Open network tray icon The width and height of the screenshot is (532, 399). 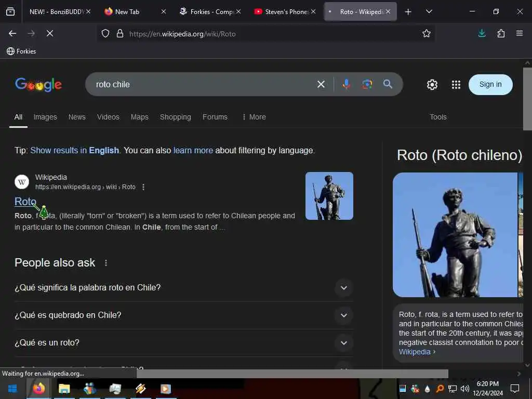coord(453,389)
